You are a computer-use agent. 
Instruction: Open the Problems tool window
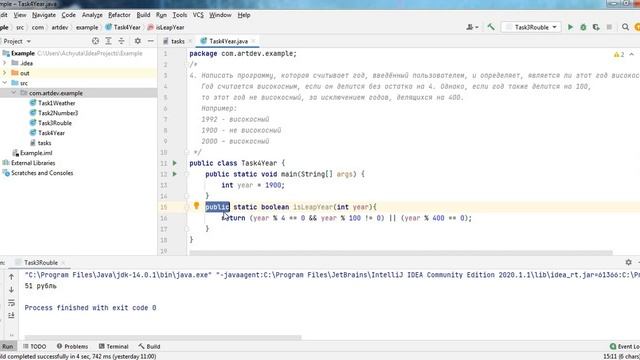click(72, 347)
